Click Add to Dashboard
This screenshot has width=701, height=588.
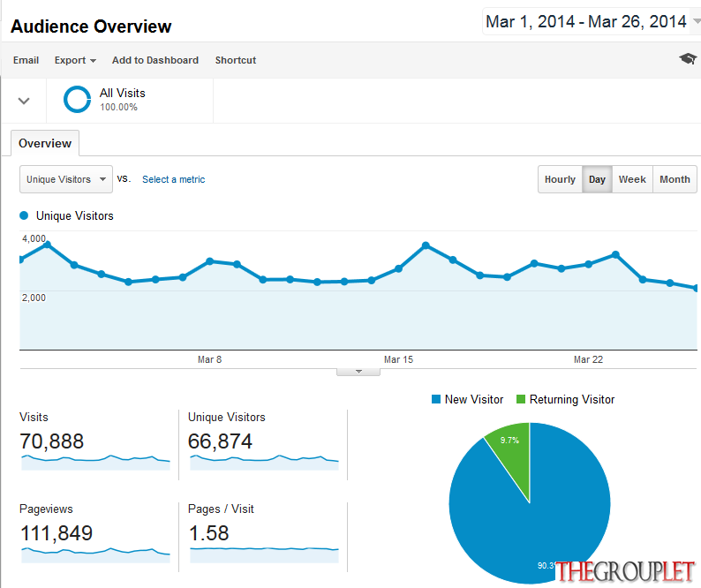(155, 60)
